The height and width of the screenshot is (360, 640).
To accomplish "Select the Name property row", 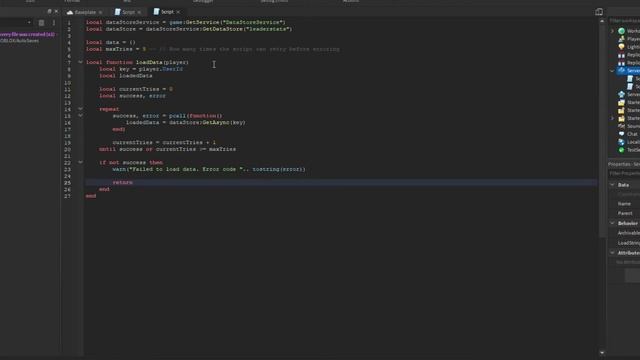I will [x=624, y=204].
